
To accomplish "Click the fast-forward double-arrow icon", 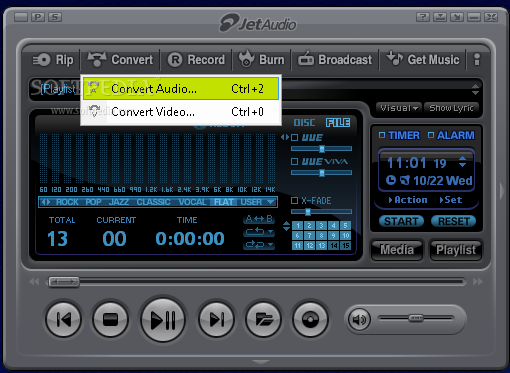I will (x=478, y=282).
